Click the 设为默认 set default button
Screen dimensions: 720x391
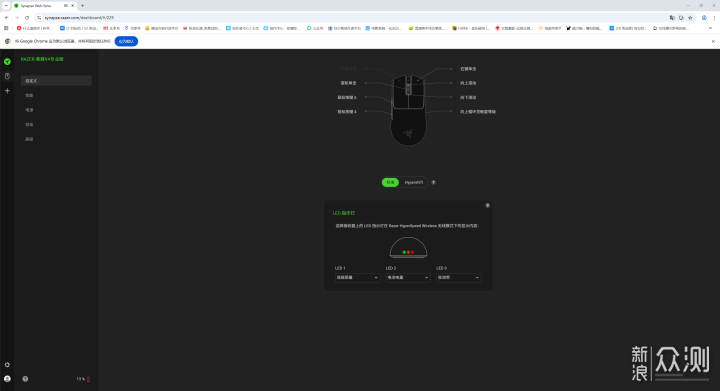[126, 41]
